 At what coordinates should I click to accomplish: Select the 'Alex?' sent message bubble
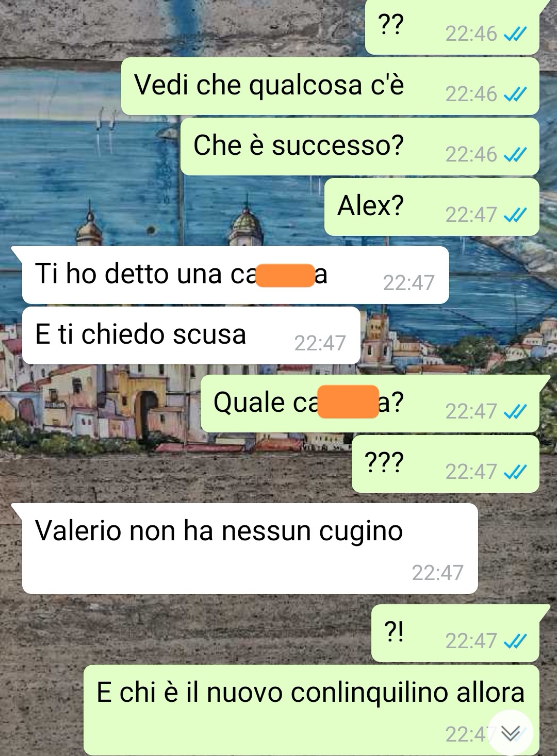(432, 206)
